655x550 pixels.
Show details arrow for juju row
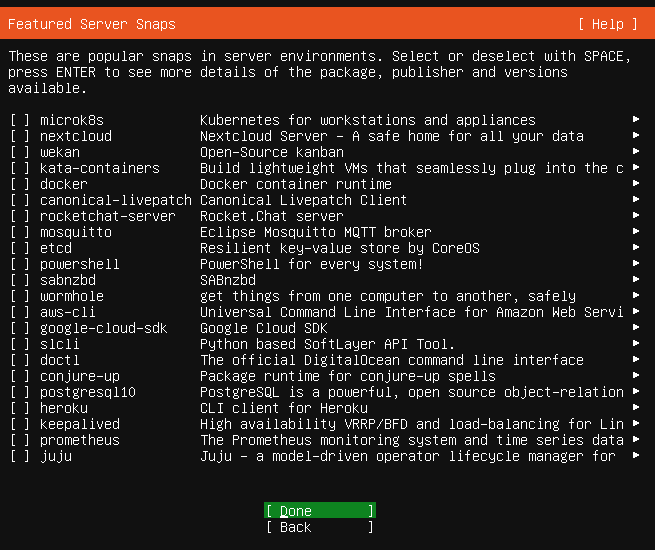click(x=636, y=456)
